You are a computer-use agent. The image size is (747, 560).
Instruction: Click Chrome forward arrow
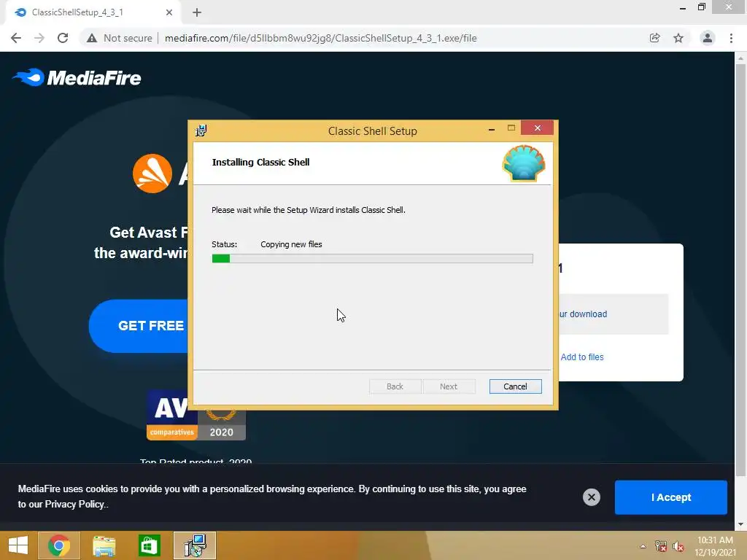(x=39, y=38)
